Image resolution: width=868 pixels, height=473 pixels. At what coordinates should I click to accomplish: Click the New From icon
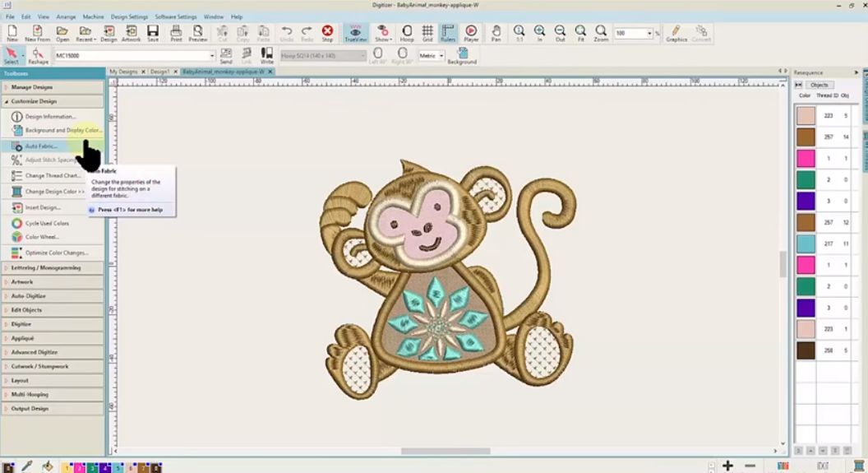(x=37, y=33)
